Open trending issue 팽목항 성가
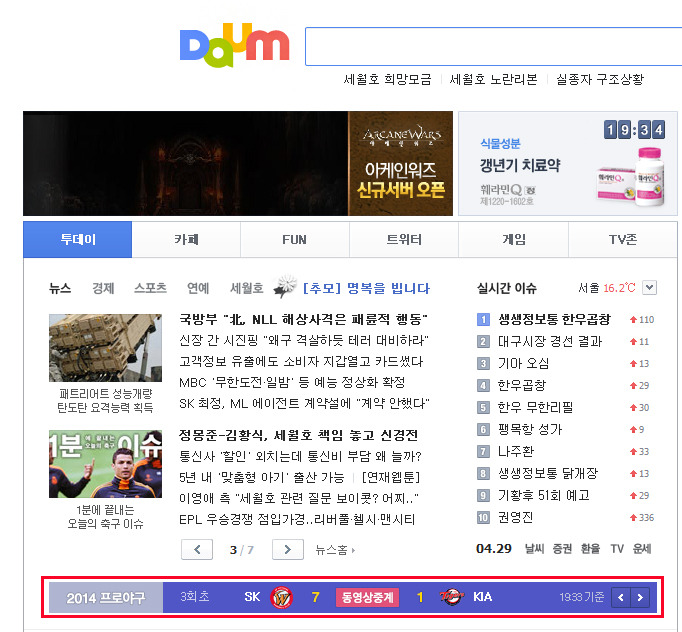Image resolution: width=682 pixels, height=632 pixels. (530, 429)
